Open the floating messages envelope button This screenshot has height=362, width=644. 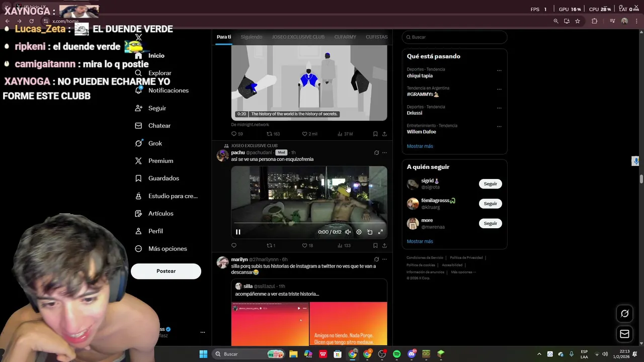click(x=624, y=334)
